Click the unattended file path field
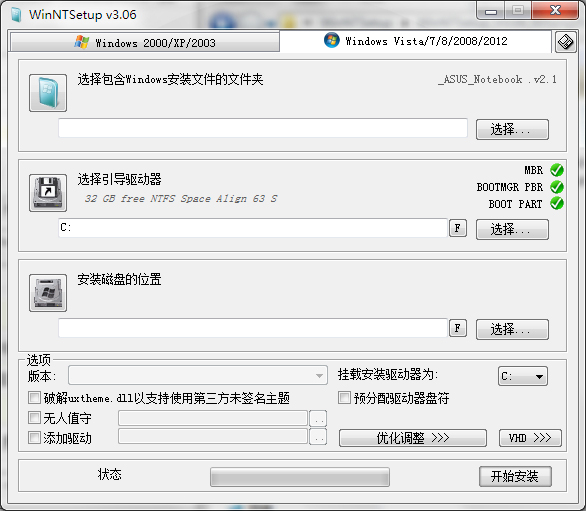This screenshot has width=586, height=511. point(213,418)
